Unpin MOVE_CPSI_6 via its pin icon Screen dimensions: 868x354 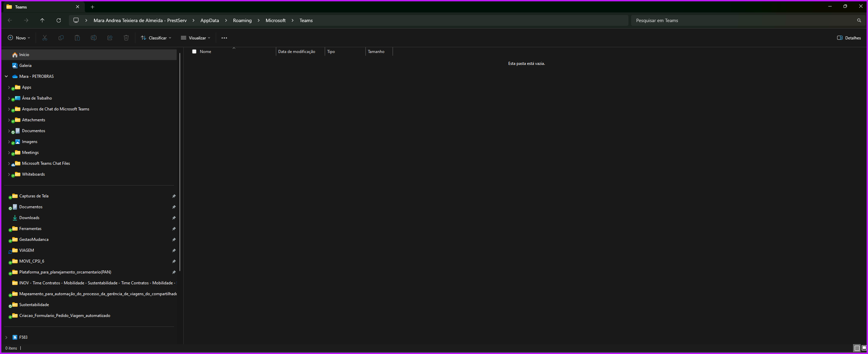tap(174, 261)
